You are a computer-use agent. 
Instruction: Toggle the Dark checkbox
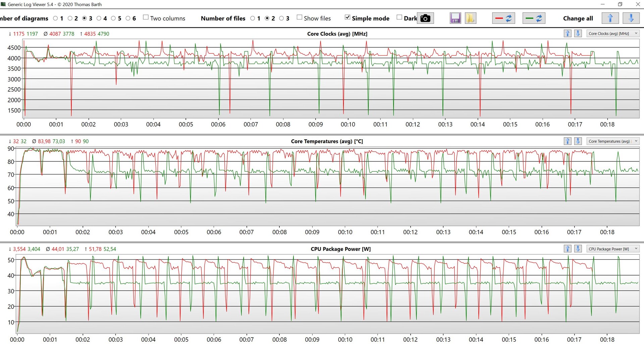[x=399, y=17]
